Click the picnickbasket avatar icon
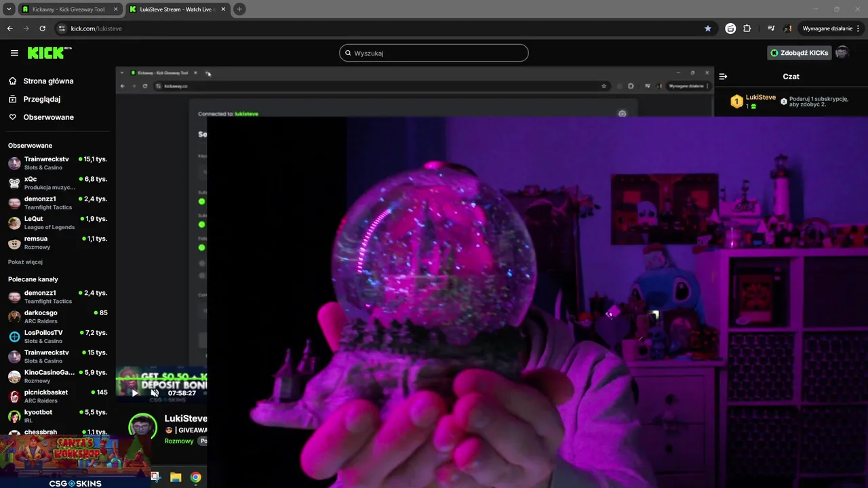This screenshot has height=488, width=868. click(x=14, y=396)
